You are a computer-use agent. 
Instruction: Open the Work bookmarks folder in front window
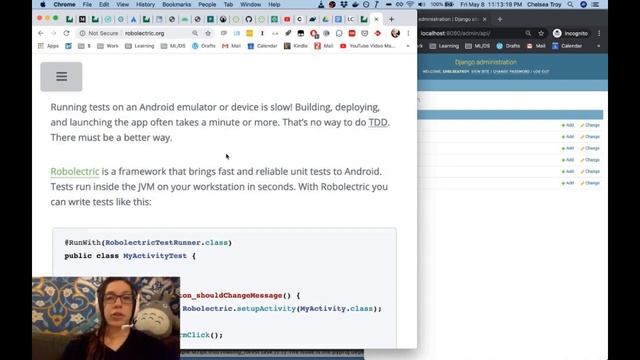tap(108, 46)
